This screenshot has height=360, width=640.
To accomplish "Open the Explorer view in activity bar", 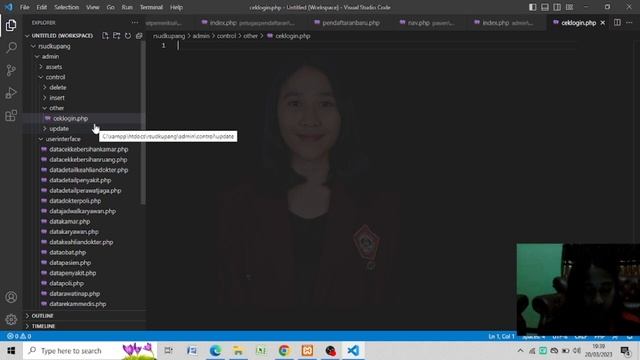I will [x=11, y=25].
